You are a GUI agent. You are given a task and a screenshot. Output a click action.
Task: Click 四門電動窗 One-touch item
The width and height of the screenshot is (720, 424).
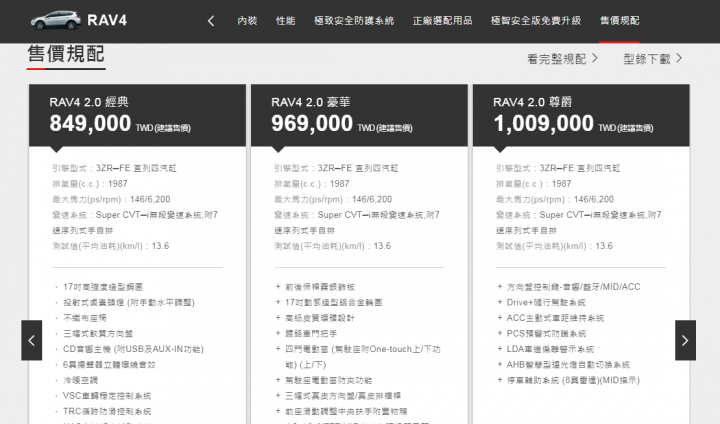(363, 357)
